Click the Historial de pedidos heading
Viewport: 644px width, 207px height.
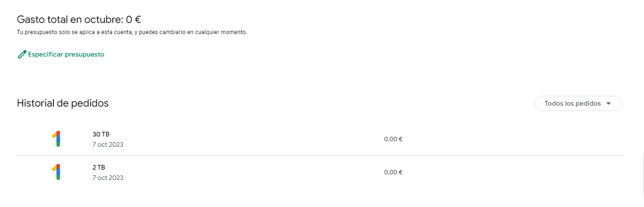[x=63, y=103]
